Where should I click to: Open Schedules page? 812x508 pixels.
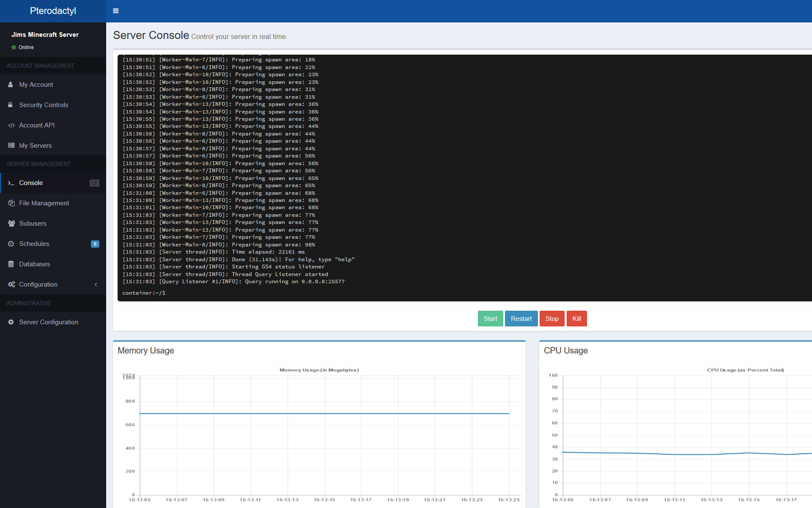pos(53,244)
